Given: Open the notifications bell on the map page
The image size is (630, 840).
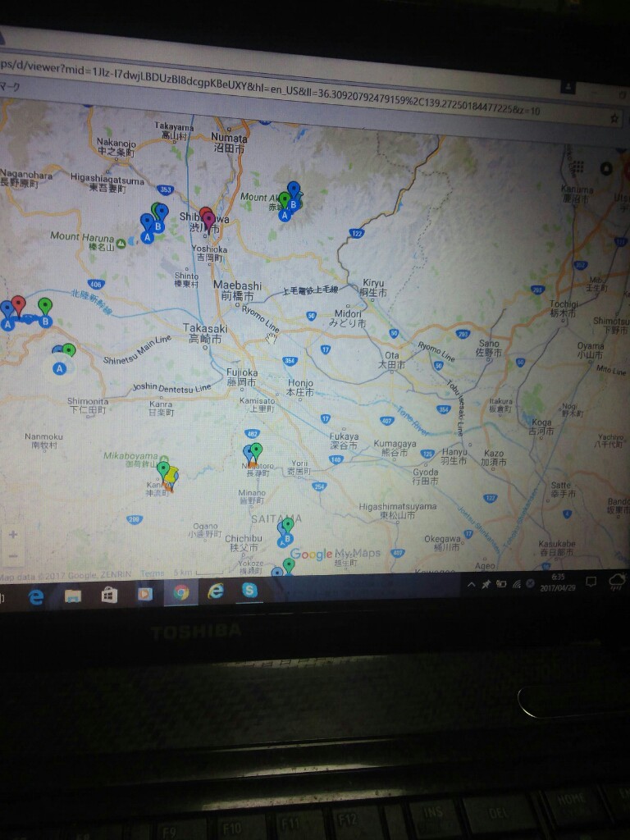Looking at the screenshot, I should [x=606, y=169].
